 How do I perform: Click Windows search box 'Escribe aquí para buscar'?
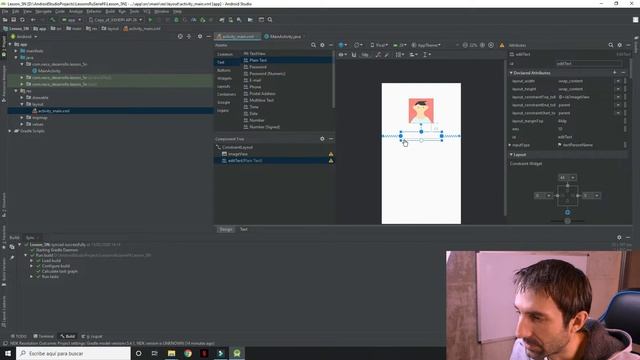coord(73,353)
